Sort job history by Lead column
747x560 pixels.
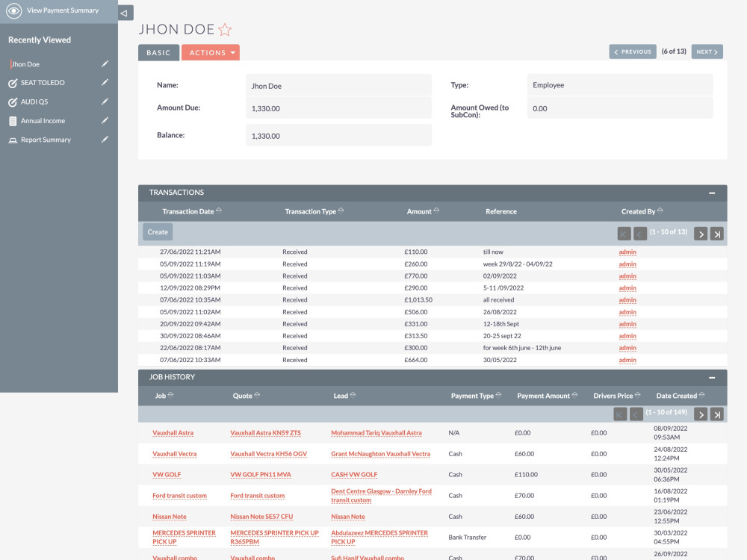(x=345, y=396)
